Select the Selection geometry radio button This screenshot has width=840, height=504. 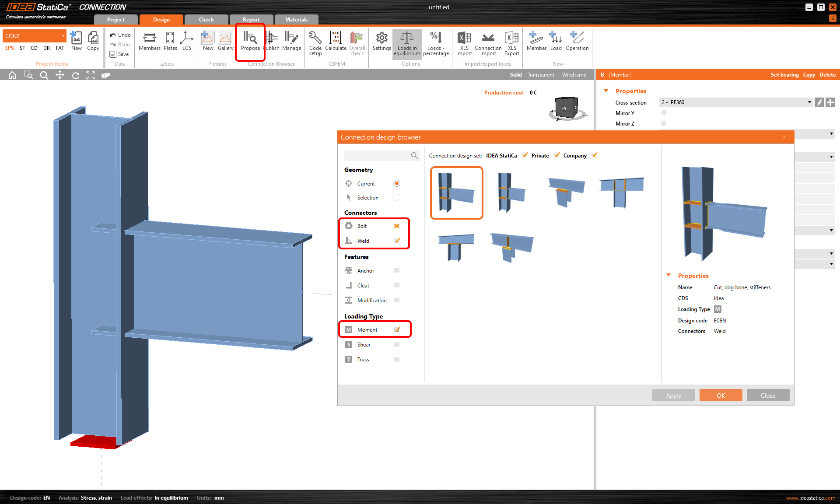click(x=397, y=198)
